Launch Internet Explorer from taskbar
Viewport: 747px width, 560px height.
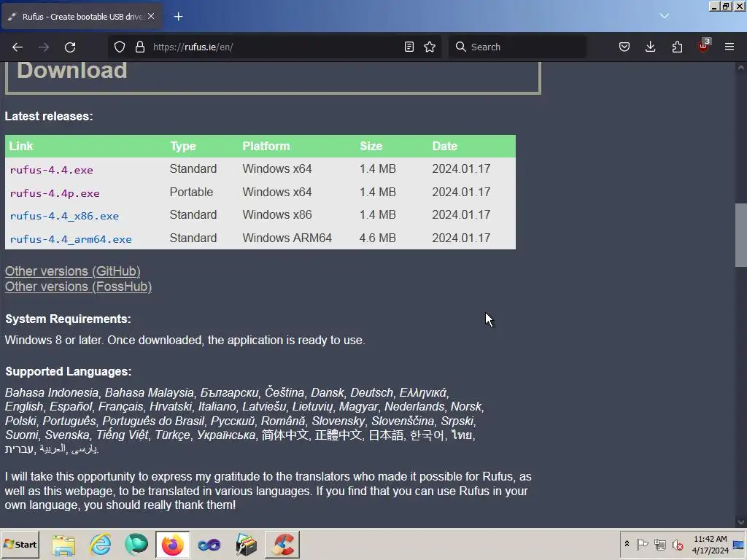point(100,545)
